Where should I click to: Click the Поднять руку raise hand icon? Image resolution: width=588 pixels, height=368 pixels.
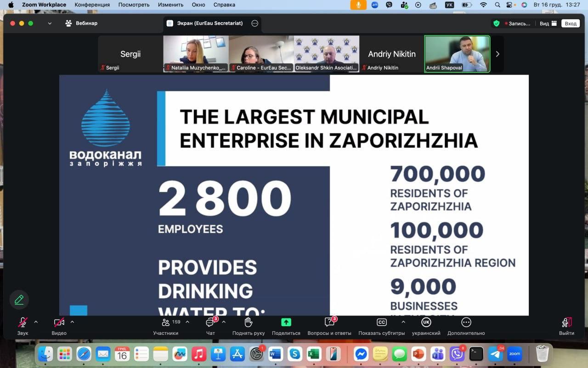pyautogui.click(x=249, y=323)
